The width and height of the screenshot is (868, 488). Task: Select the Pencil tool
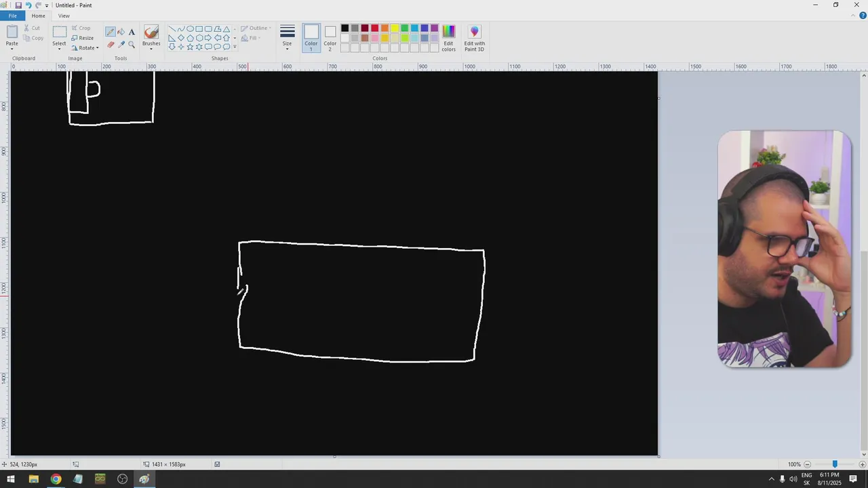[x=111, y=32]
